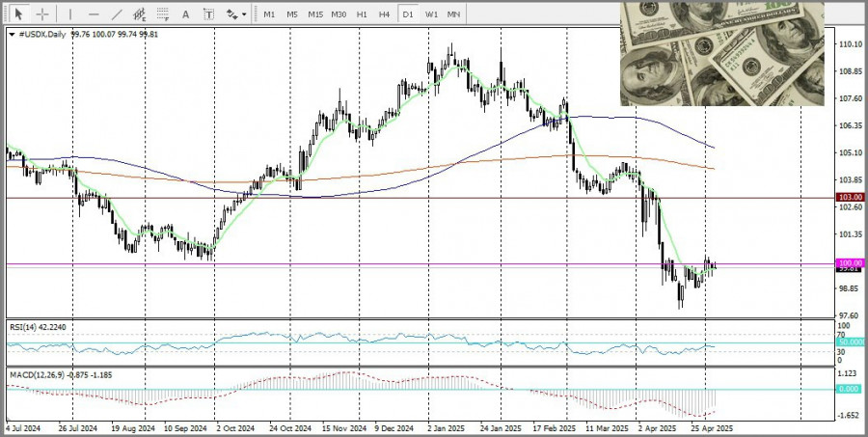Click the 105.10 price scale value

click(852, 152)
